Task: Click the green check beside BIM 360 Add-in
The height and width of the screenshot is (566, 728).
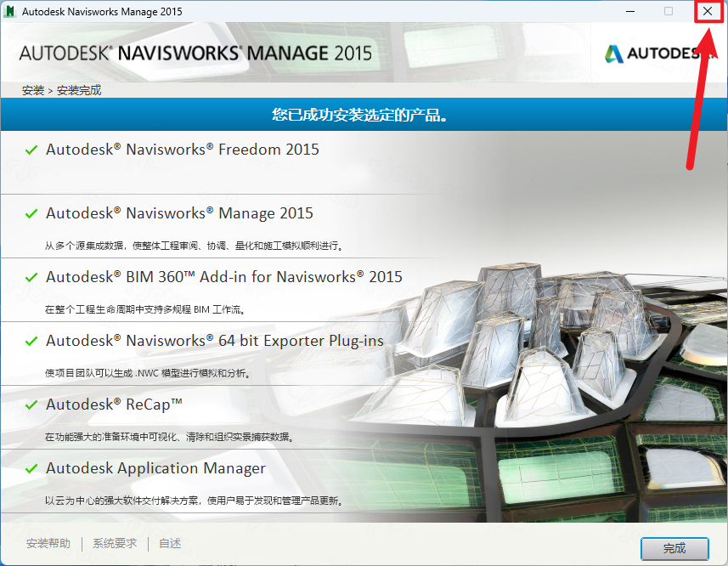Action: (31, 277)
